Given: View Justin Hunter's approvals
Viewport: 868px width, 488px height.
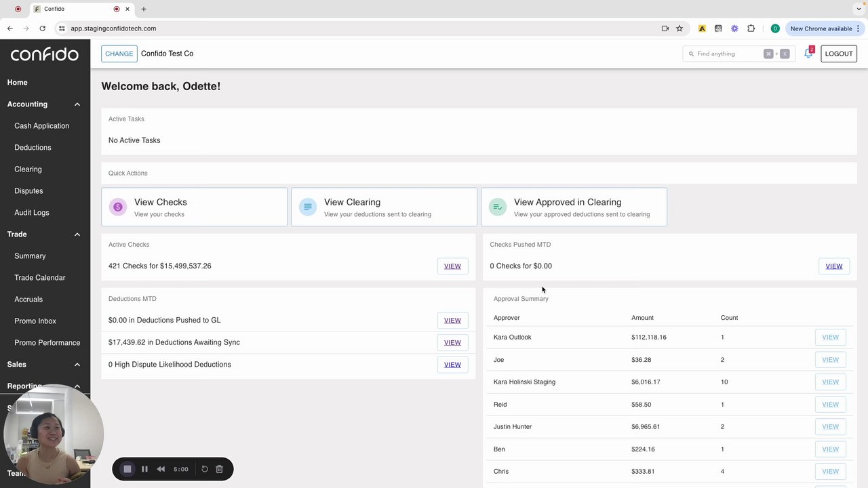Looking at the screenshot, I should (x=830, y=427).
